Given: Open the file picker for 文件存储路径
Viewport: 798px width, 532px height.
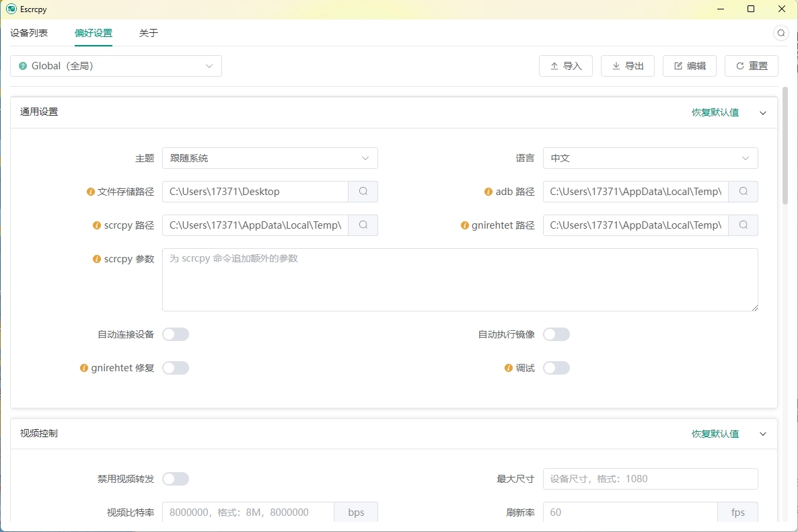Looking at the screenshot, I should (x=363, y=192).
